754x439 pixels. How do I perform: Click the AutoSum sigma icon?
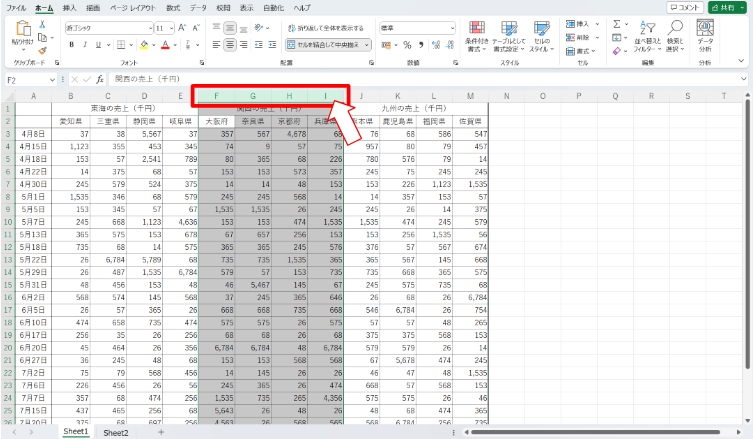pos(616,22)
